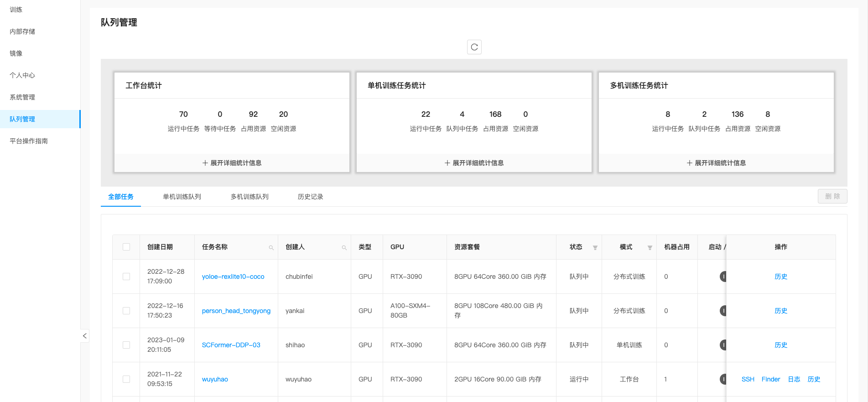This screenshot has height=402, width=868.
Task: Click creator name shihao
Action: (295, 345)
